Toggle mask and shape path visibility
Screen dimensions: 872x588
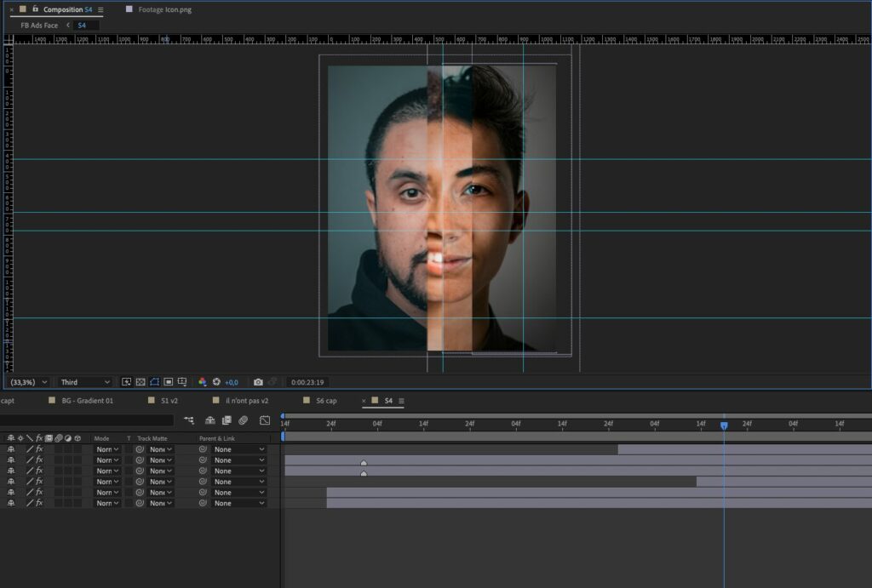pos(154,383)
